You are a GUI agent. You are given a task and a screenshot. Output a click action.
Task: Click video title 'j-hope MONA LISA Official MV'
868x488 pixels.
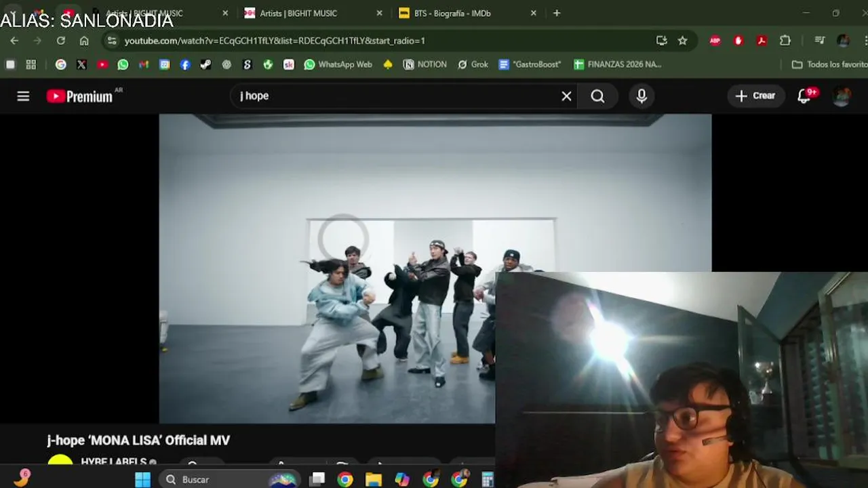click(x=138, y=441)
